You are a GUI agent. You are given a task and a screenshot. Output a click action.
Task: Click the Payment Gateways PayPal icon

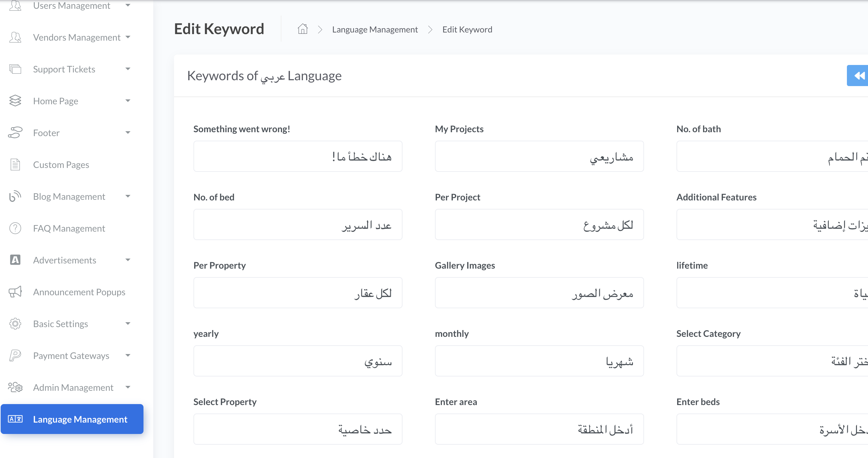15,355
